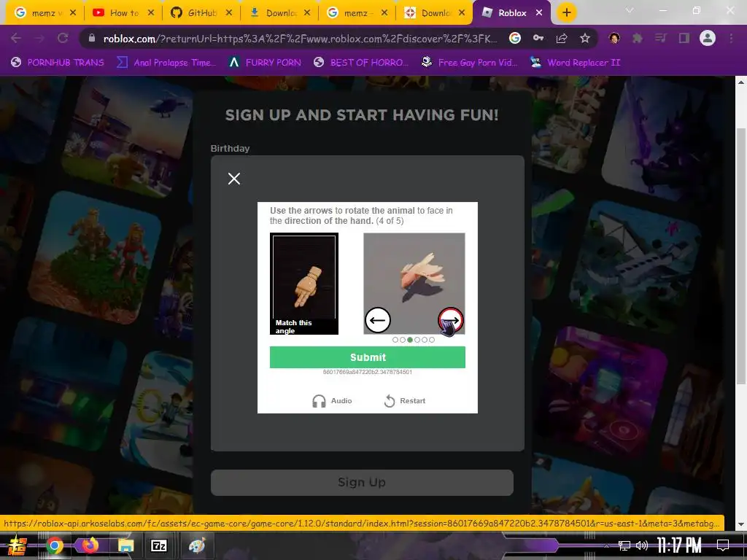This screenshot has width=747, height=560.
Task: Bookmark this page with the star icon
Action: (585, 38)
